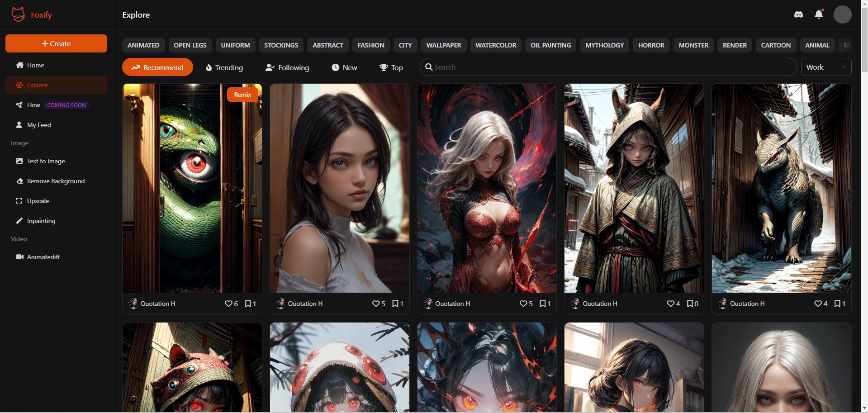Image resolution: width=868 pixels, height=413 pixels.
Task: Open the scaled creature alley thumbnail
Action: pos(782,188)
